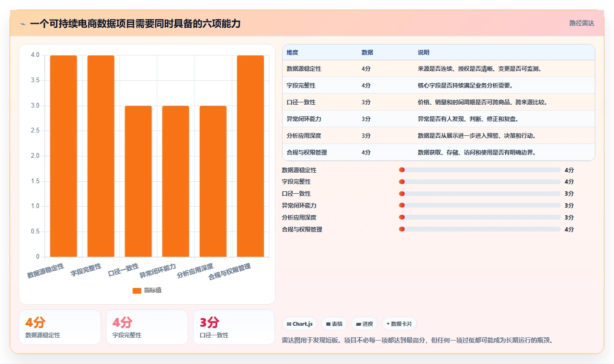Screen dimensions: 614x364
Task: Click the 2.5 value on the y-axis
Action: pos(35,131)
